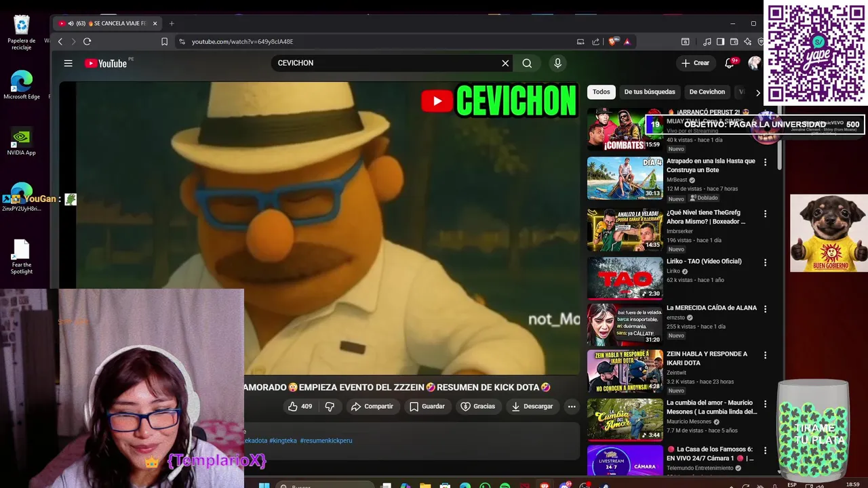Open options for Atrapado en una Isla video
Image resolution: width=868 pixels, height=488 pixels.
click(765, 163)
